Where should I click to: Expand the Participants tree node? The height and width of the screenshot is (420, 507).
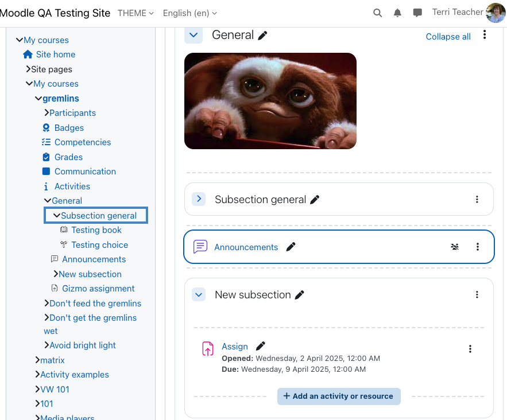tap(47, 113)
